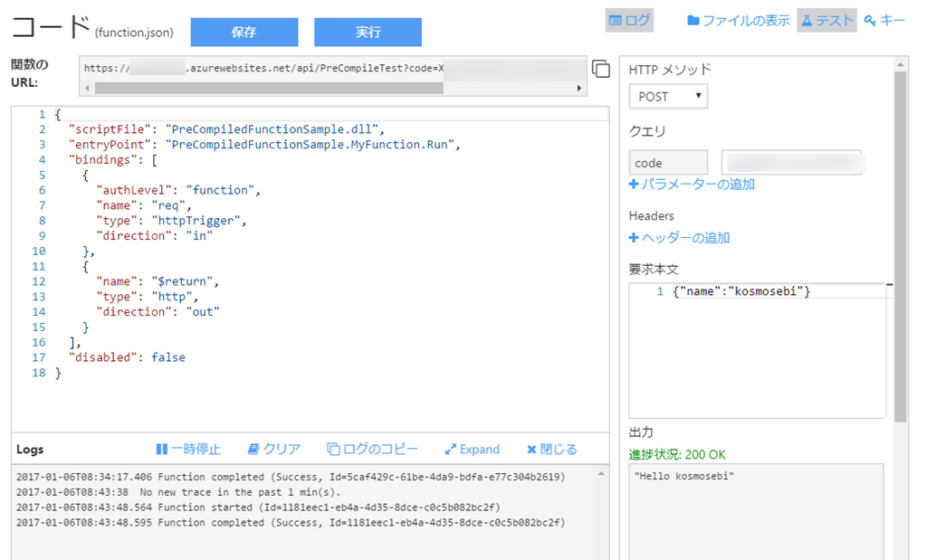Click the test panel scroll-up arrow

pyautogui.click(x=901, y=64)
